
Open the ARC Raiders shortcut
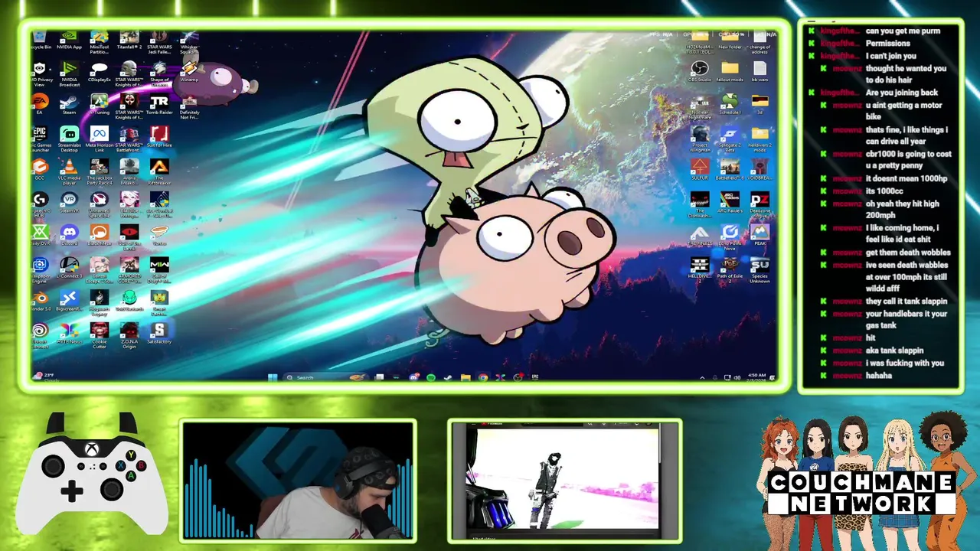click(730, 203)
